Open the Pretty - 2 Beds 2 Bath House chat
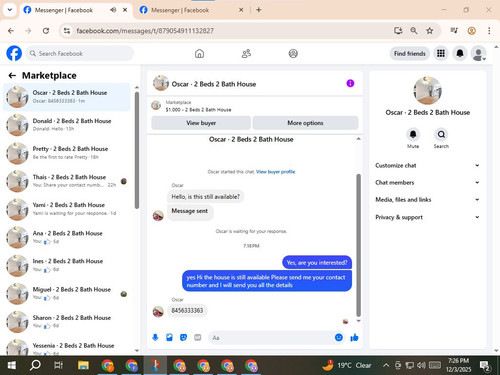Screen dimensions: 500x375 (67, 153)
